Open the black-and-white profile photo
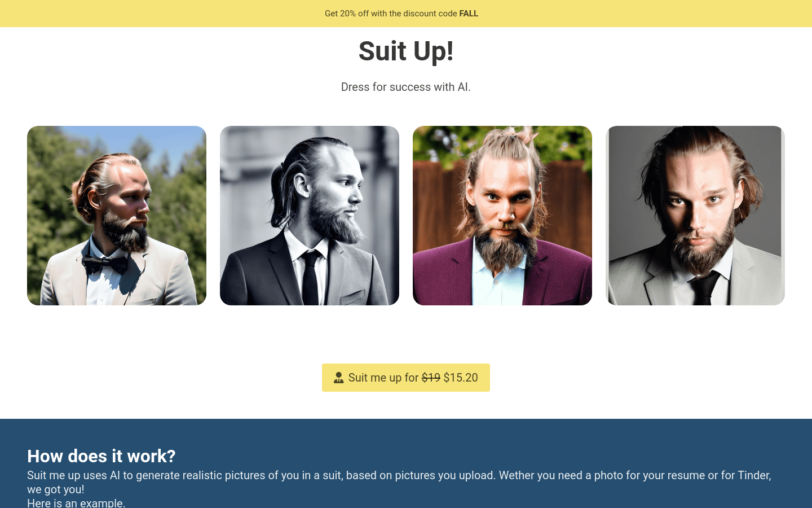The height and width of the screenshot is (508, 812). (309, 215)
